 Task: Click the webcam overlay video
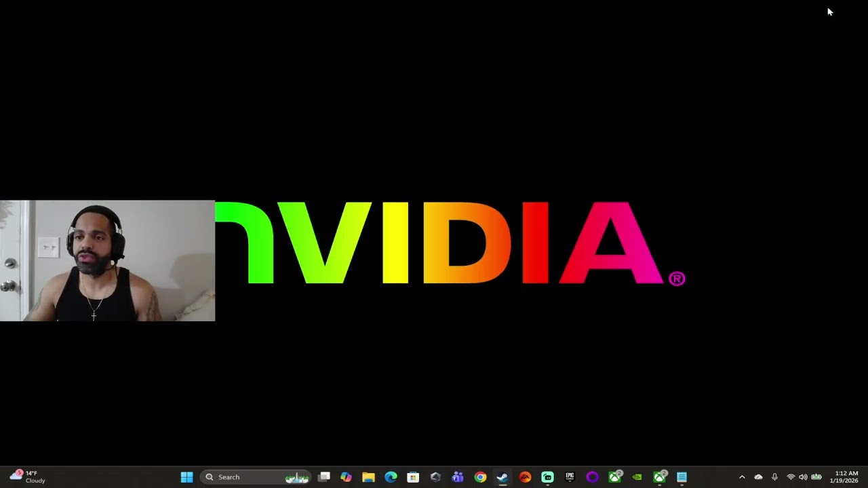pyautogui.click(x=107, y=260)
